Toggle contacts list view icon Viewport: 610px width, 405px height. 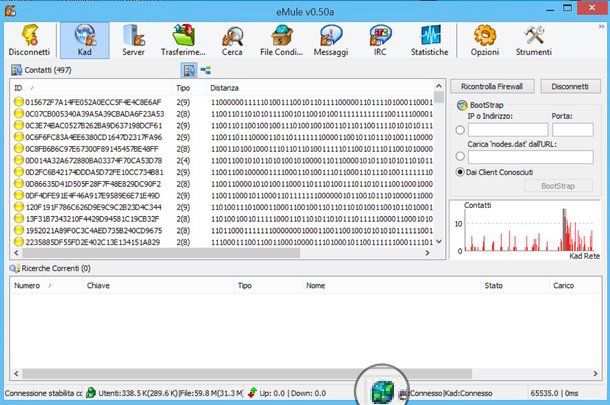click(189, 70)
